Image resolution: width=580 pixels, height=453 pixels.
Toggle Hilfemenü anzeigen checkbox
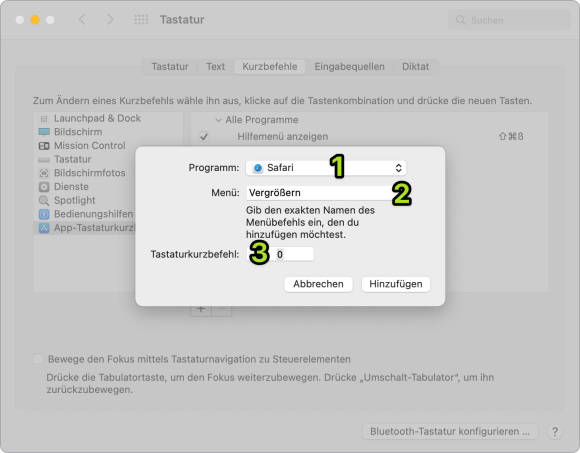(203, 136)
